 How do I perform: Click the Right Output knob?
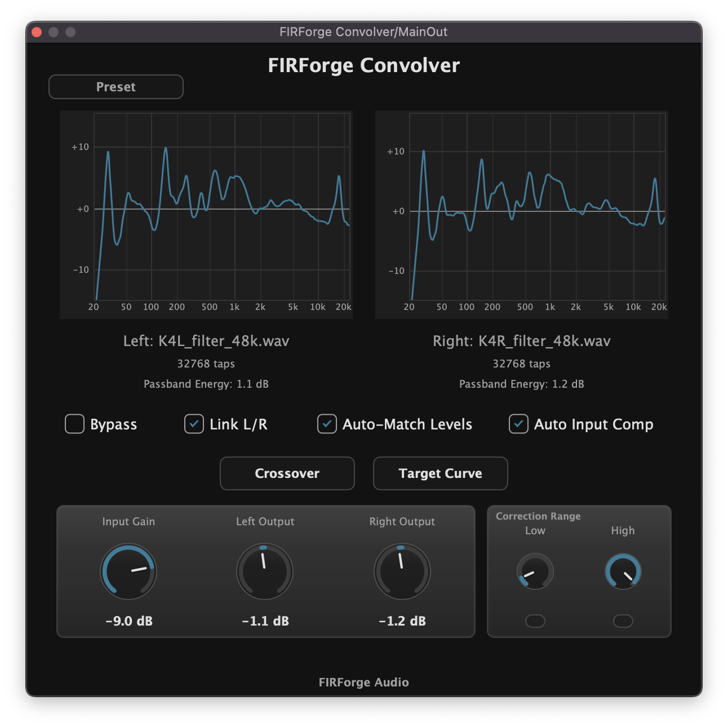click(402, 571)
